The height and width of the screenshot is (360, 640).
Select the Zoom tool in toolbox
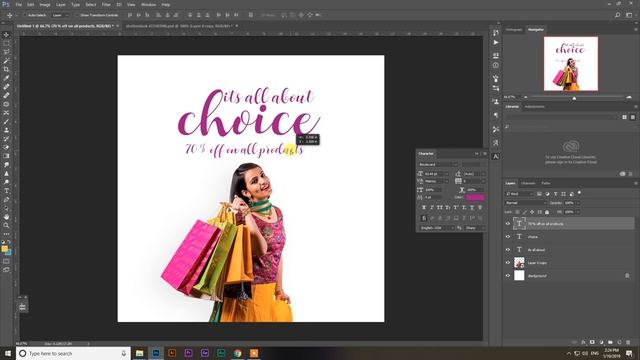6,225
